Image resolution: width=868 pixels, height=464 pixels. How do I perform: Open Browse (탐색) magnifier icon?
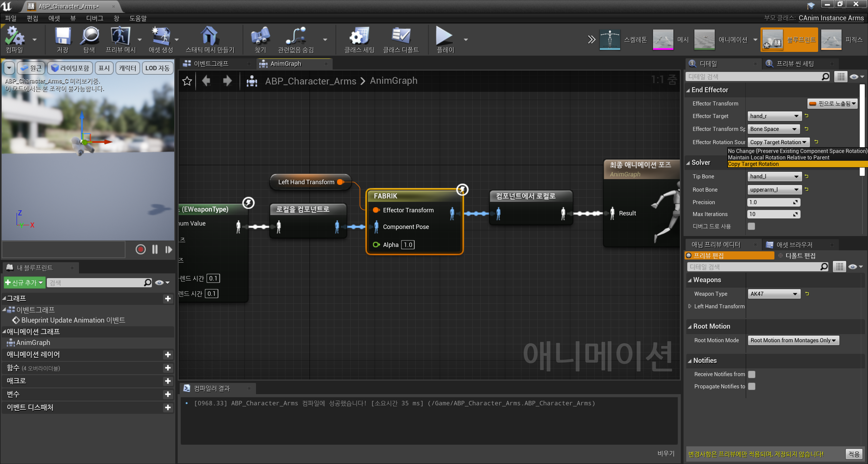click(x=89, y=36)
